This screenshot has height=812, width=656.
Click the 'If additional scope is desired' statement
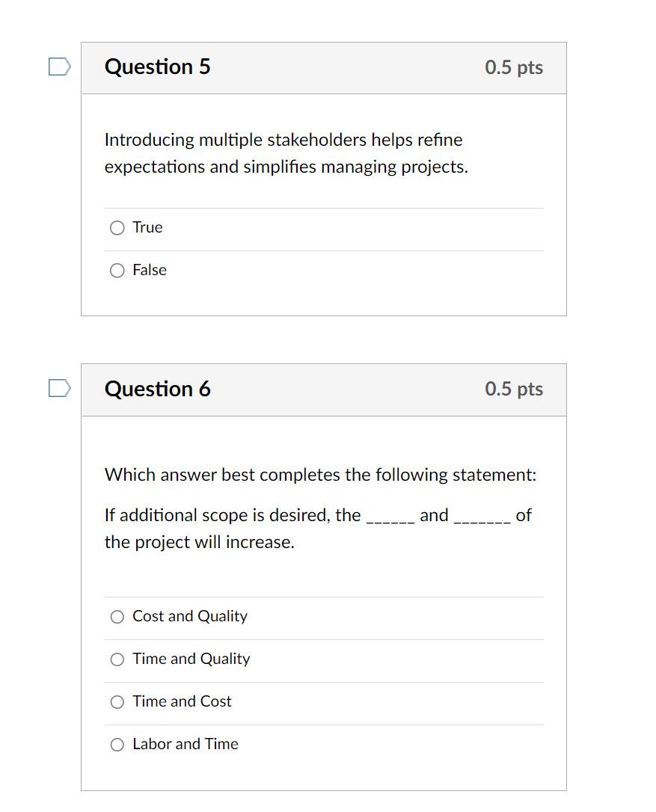[318, 529]
